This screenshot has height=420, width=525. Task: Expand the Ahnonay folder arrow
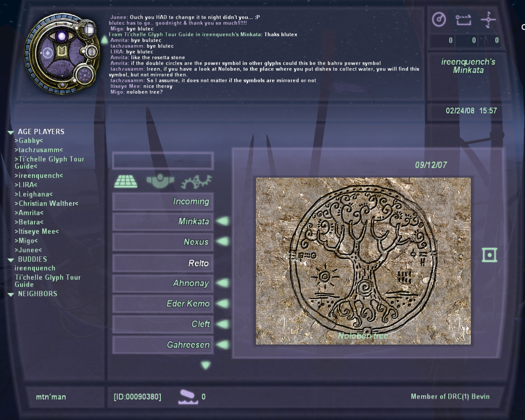pyautogui.click(x=223, y=283)
